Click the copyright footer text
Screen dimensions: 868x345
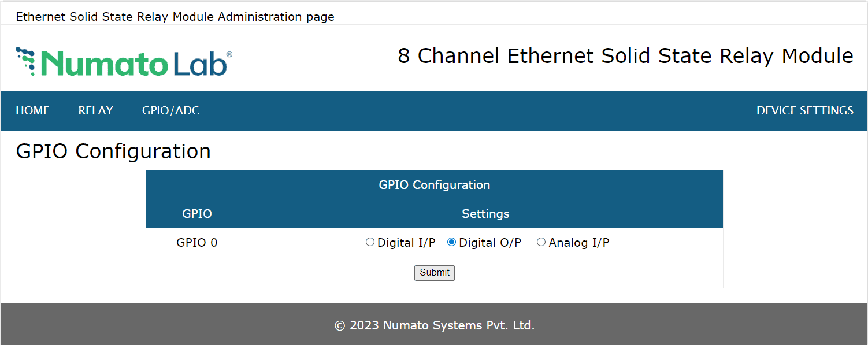pos(434,325)
